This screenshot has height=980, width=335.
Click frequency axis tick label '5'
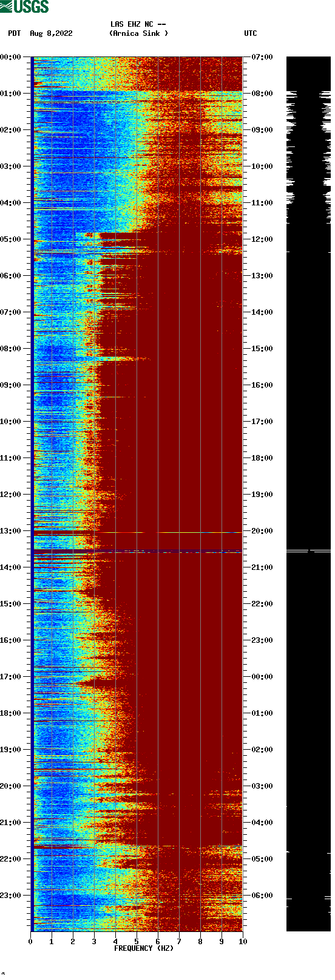point(137,942)
